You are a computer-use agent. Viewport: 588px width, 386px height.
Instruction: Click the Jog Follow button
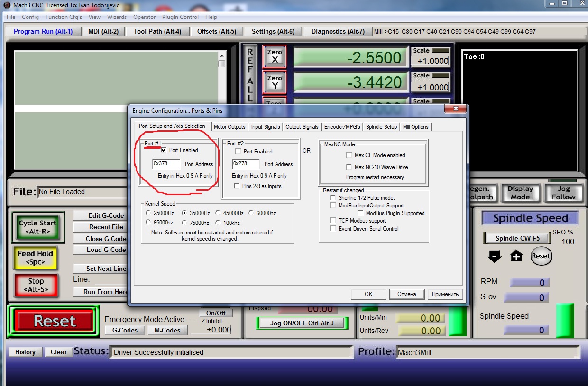pos(563,193)
